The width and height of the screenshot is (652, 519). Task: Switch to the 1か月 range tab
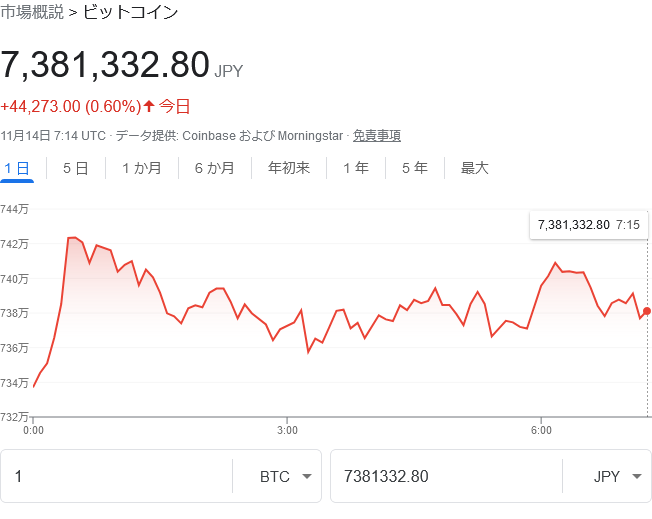pos(141,168)
